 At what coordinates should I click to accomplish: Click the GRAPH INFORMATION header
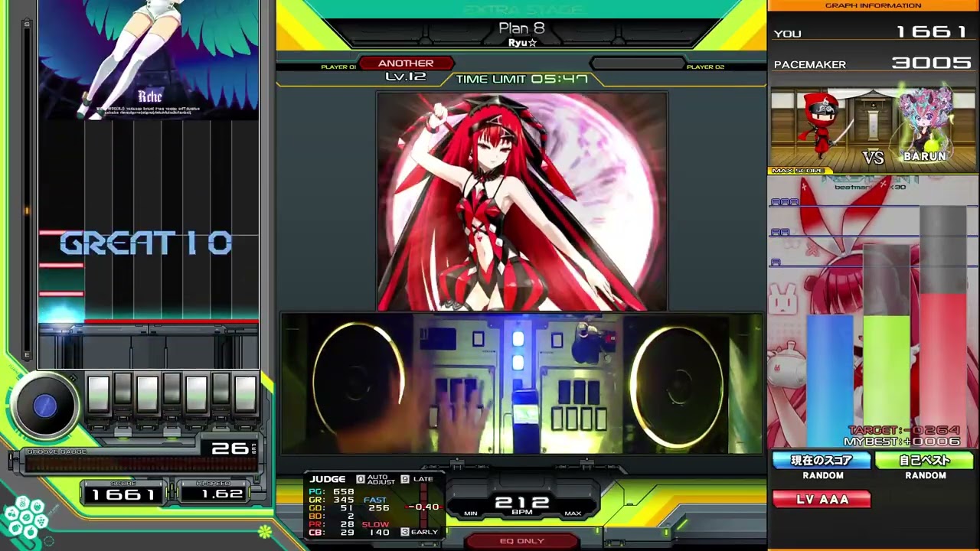(874, 5)
